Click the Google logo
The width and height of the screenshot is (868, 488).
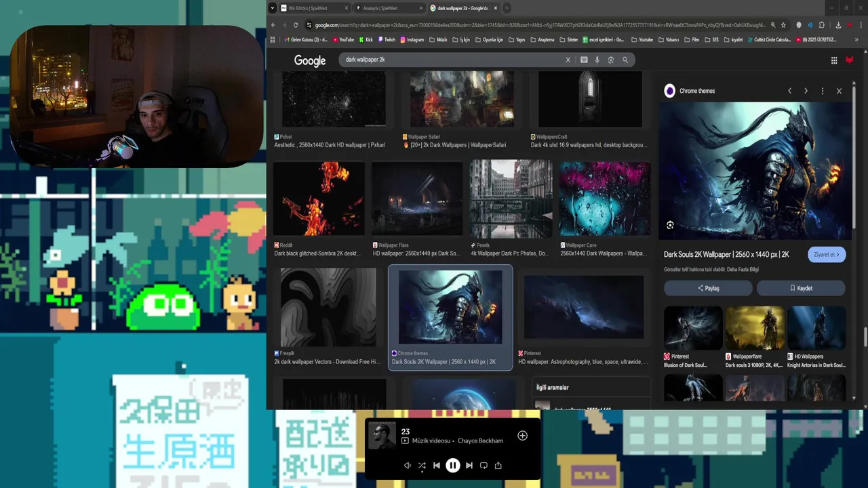point(310,61)
